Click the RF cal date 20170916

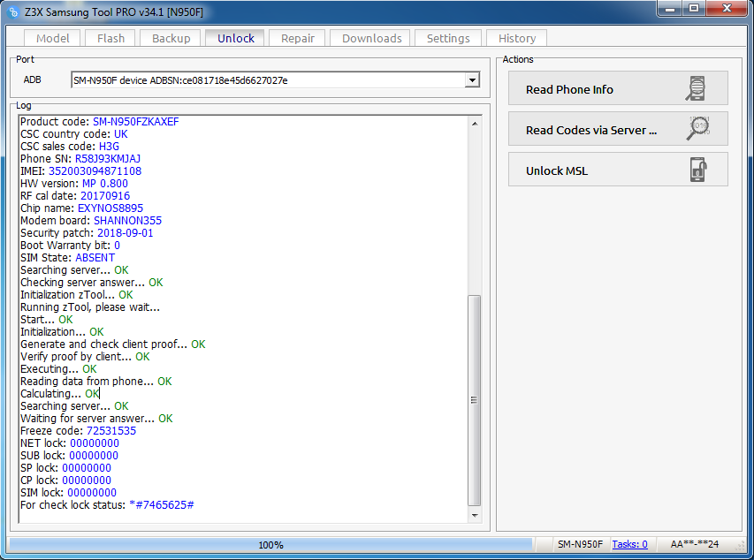(105, 196)
